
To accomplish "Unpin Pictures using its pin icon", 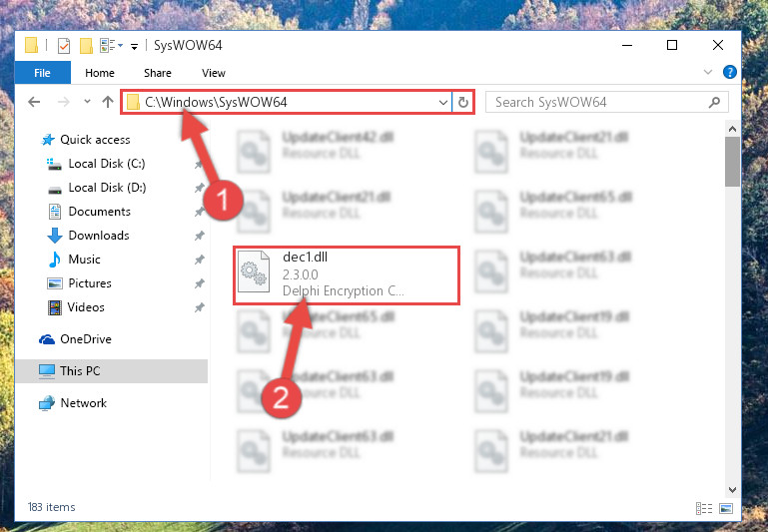I will [x=200, y=283].
